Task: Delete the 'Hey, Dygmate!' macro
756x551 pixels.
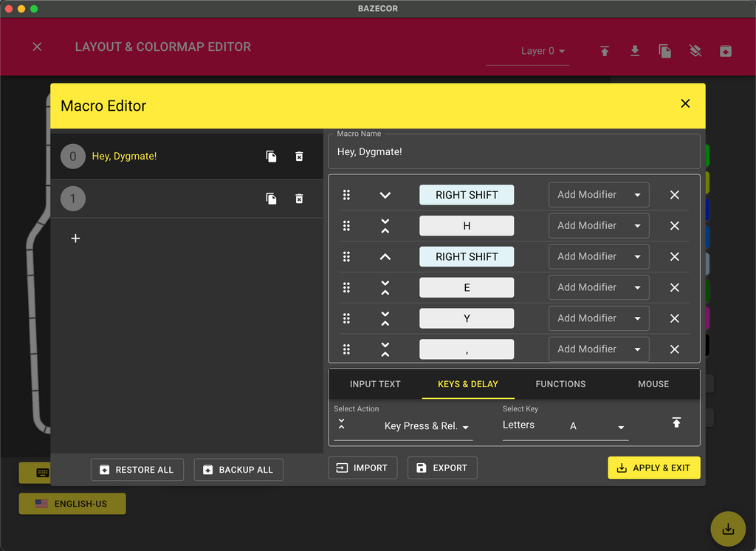Action: coord(299,157)
